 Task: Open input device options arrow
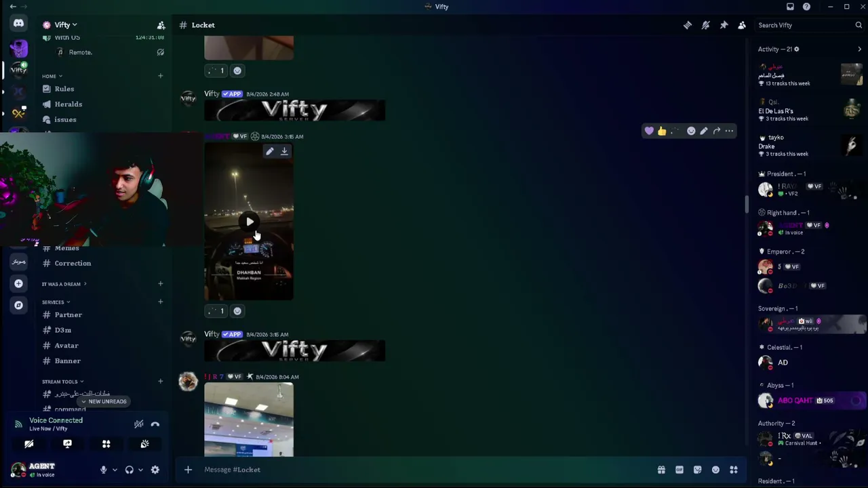[115, 470]
